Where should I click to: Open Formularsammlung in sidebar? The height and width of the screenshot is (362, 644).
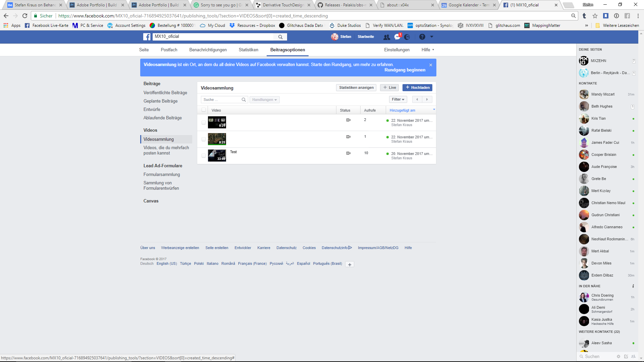[162, 175]
